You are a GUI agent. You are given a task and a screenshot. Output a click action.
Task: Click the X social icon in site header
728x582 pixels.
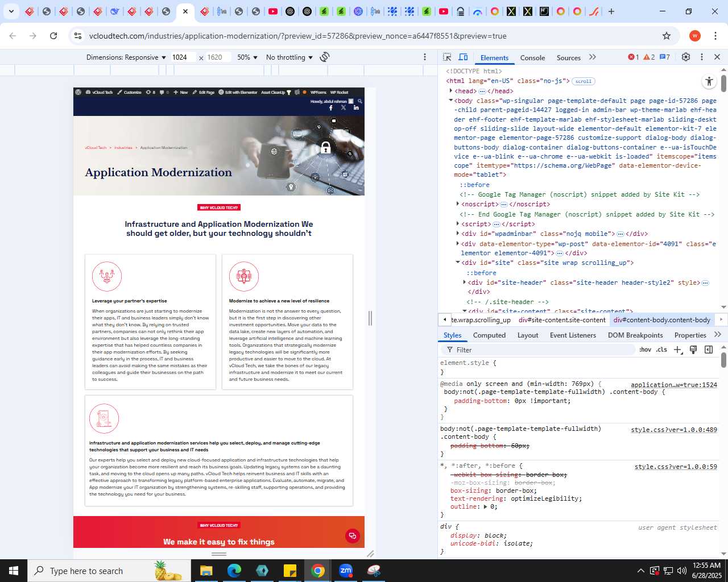click(x=344, y=107)
